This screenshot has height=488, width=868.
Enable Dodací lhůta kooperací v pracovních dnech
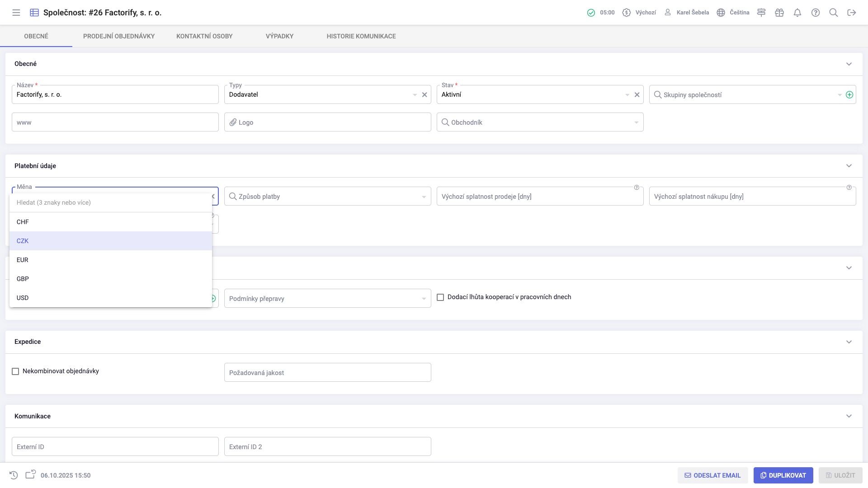(440, 297)
